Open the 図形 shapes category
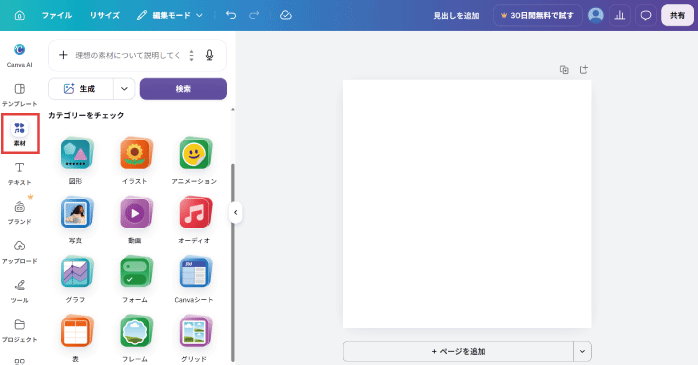This screenshot has width=698, height=365. click(x=76, y=160)
